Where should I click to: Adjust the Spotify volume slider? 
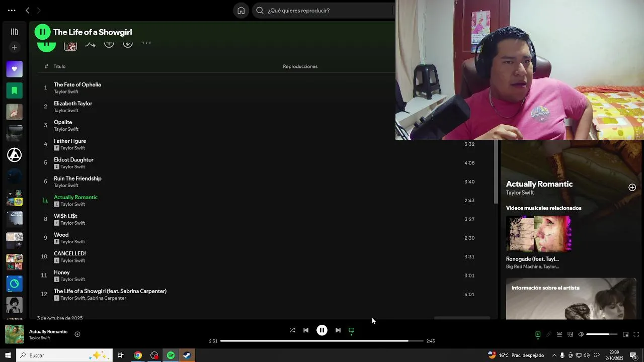[x=602, y=334]
